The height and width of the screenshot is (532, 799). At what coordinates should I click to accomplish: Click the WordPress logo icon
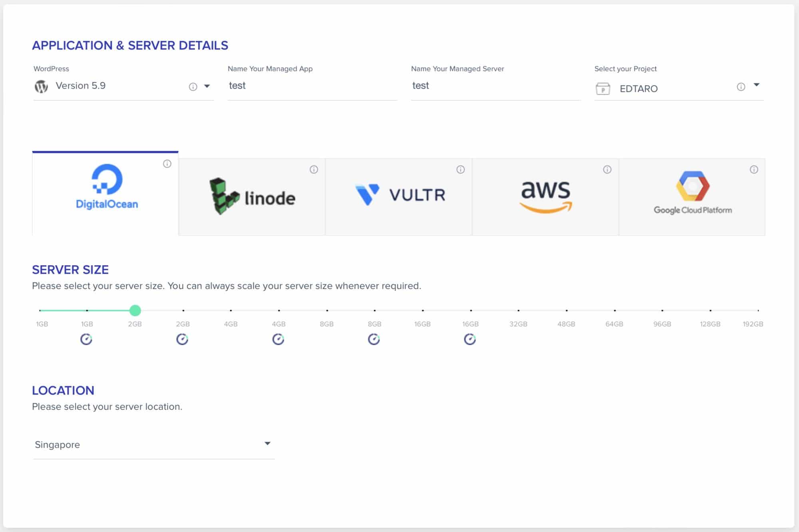pyautogui.click(x=41, y=86)
